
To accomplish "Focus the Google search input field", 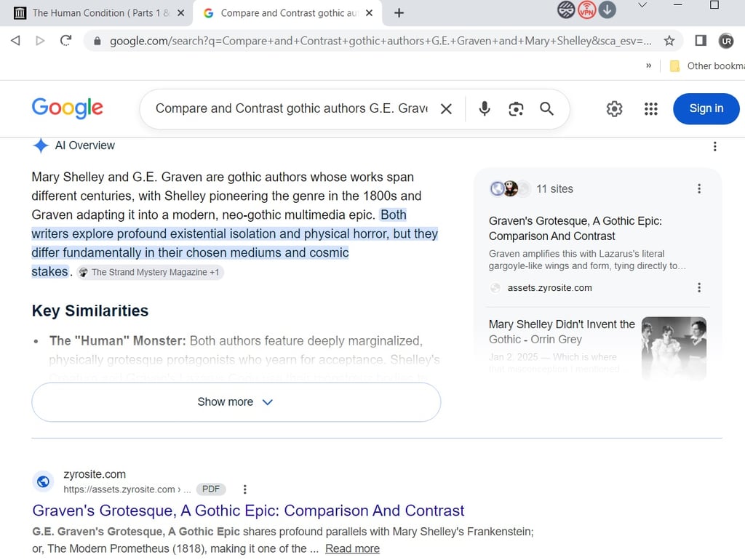I will 291,108.
